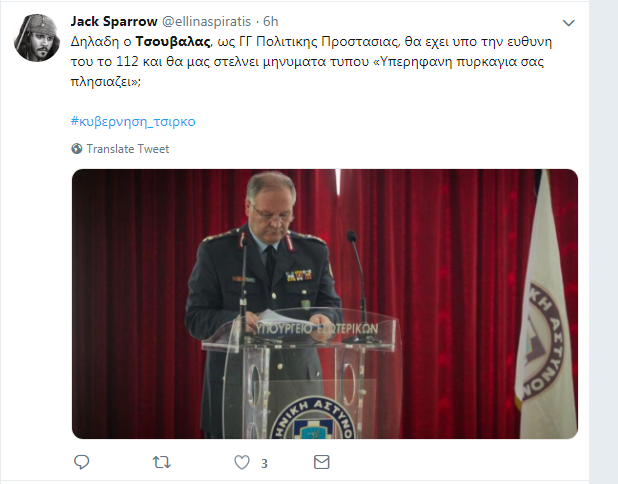The height and width of the screenshot is (484, 618).
Task: Send tweet via direct message envelope icon
Action: [322, 462]
